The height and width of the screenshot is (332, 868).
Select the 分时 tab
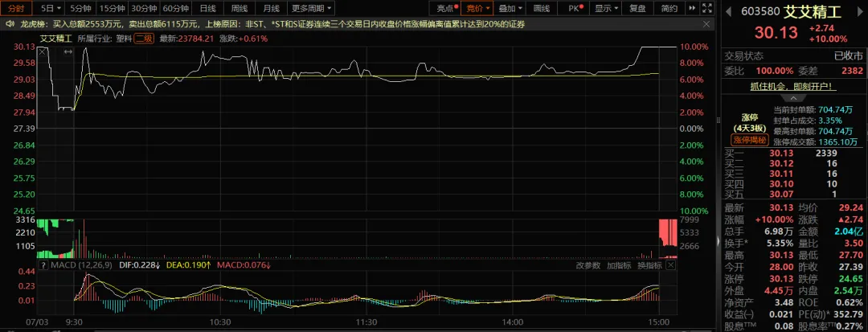click(17, 8)
